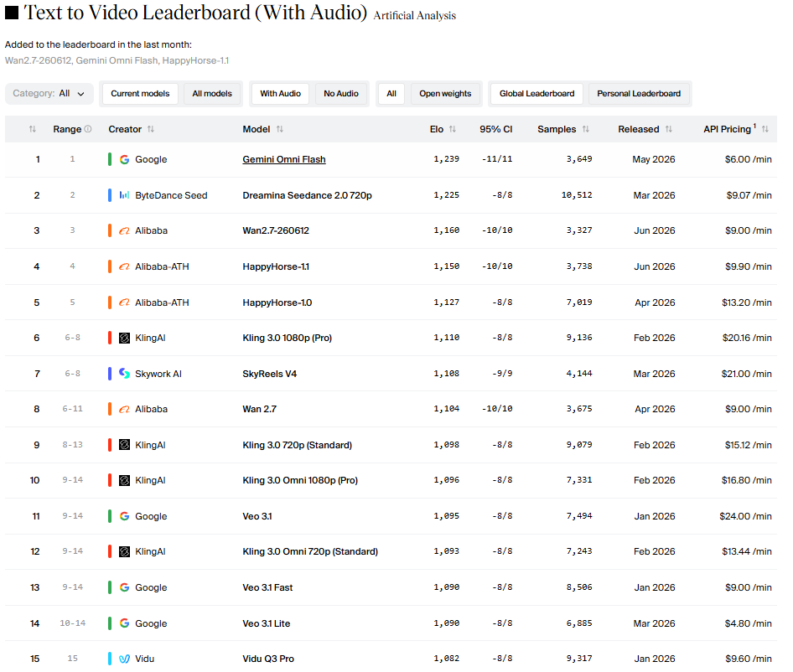Sort table by Released arrows

pyautogui.click(x=669, y=129)
